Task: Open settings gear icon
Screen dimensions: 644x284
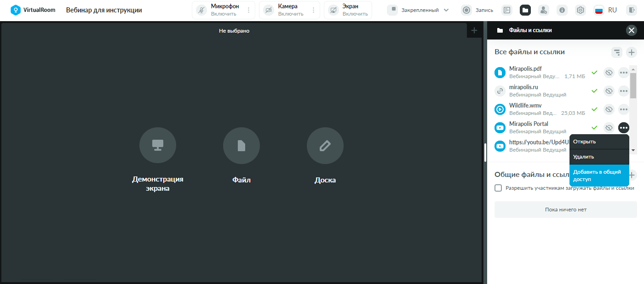Action: pyautogui.click(x=581, y=10)
